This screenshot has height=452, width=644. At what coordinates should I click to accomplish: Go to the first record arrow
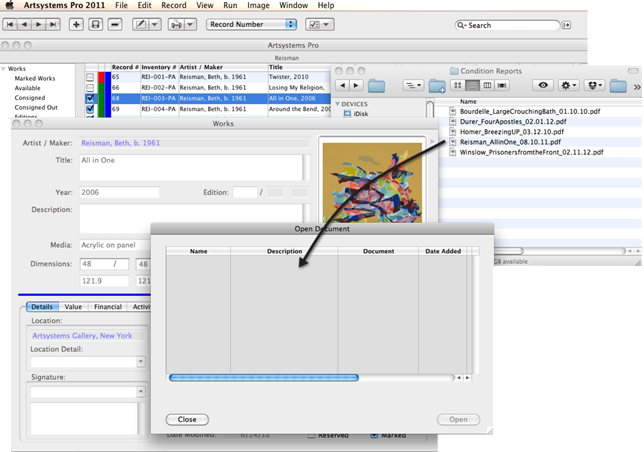[x=12, y=24]
